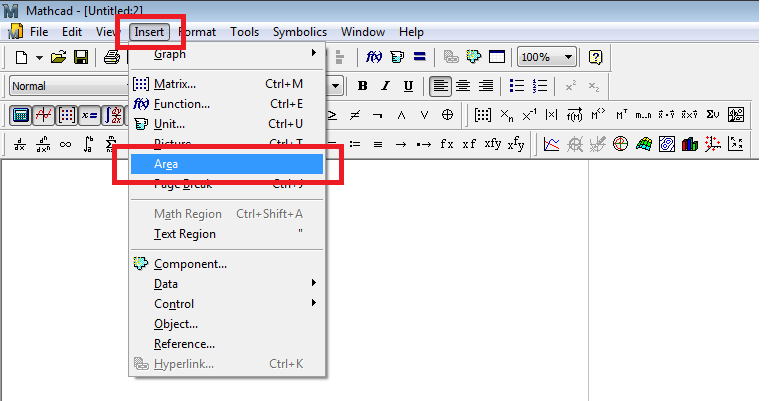Click the Insert Component toolbar icon
The image size is (773, 401).
point(473,57)
